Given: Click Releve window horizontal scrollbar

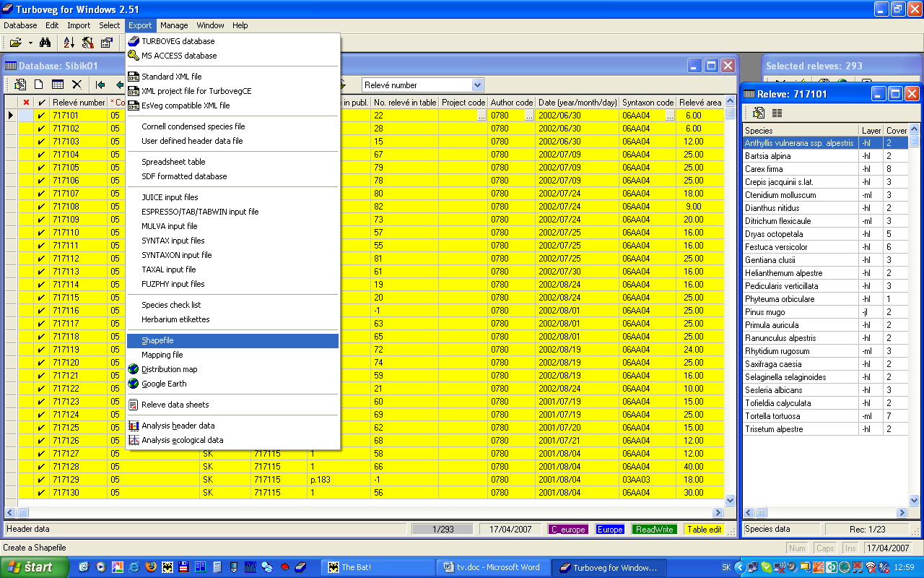Looking at the screenshot, I should (x=824, y=513).
